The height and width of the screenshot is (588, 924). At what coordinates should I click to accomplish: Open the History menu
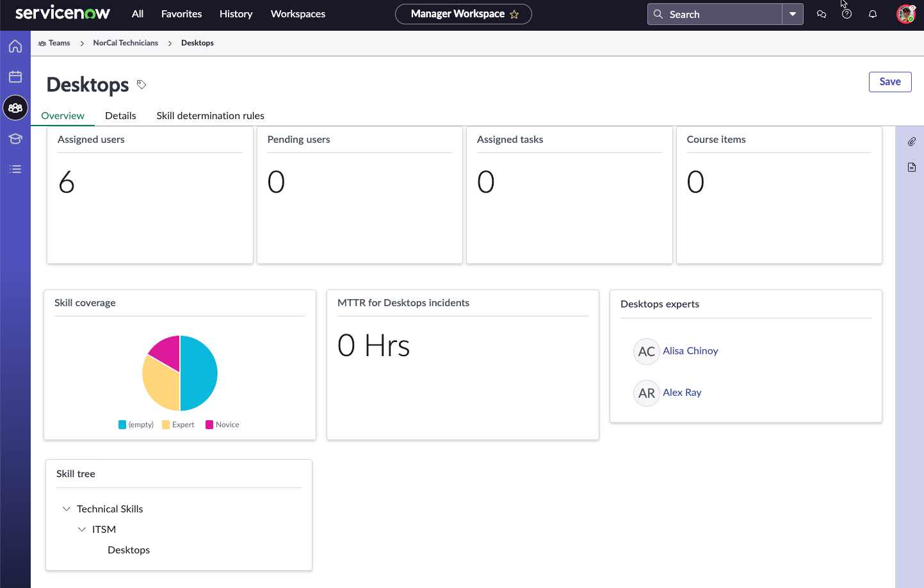(236, 14)
